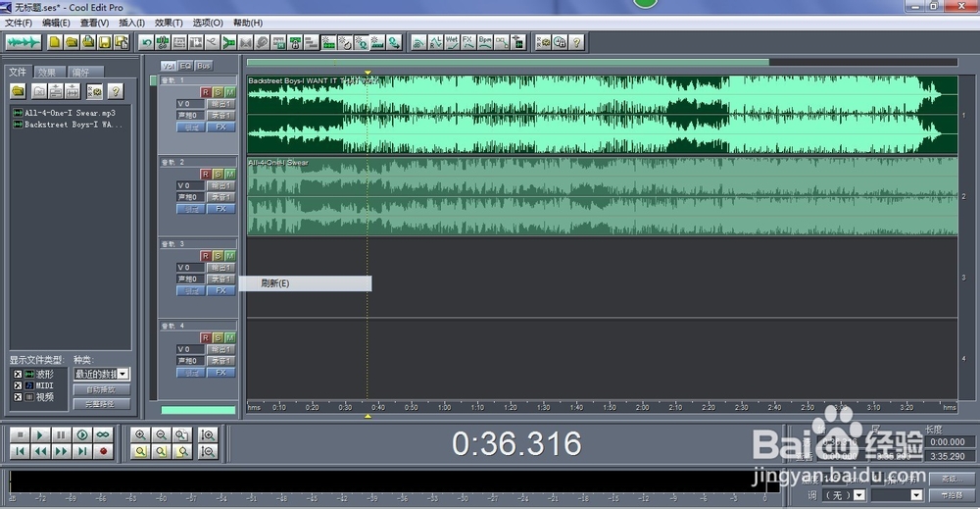Screen dimensions: 980x509
Task: Enable loop play with the infinity button
Action: tap(103, 434)
